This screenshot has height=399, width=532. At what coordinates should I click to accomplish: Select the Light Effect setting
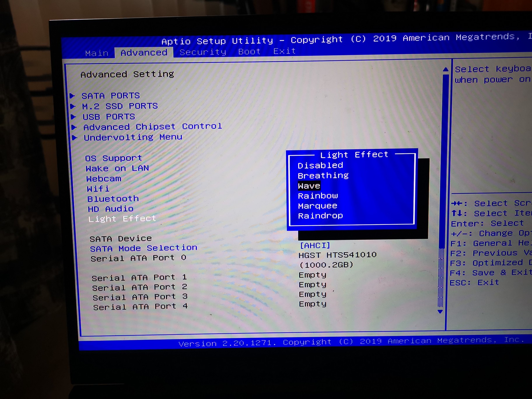tap(122, 219)
